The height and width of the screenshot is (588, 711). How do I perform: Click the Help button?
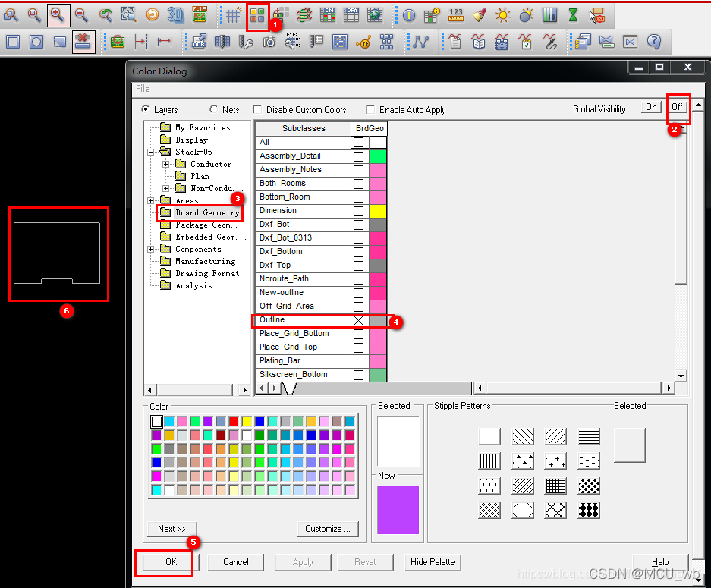(660, 562)
